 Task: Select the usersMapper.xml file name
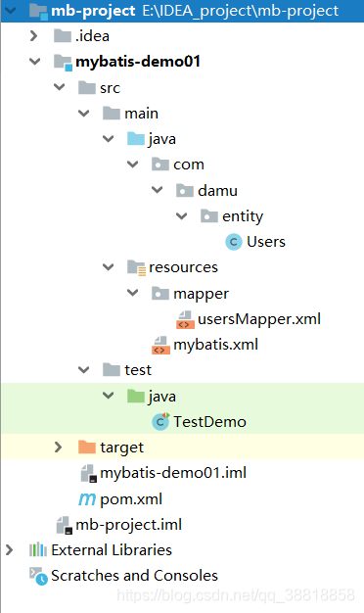pyautogui.click(x=259, y=319)
